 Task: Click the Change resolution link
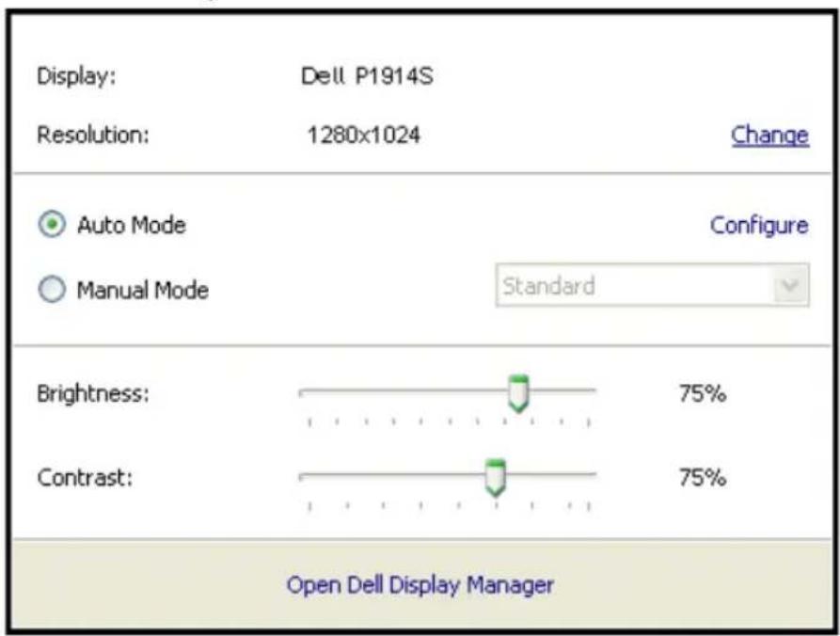coord(769,135)
